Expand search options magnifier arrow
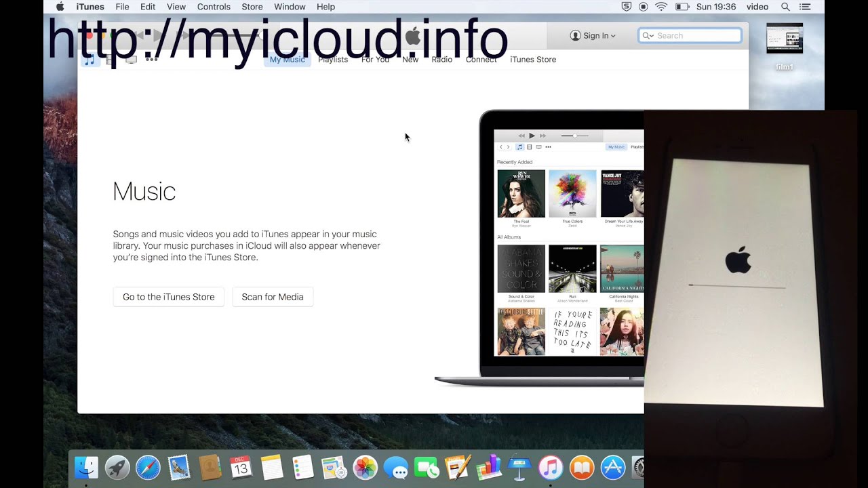The image size is (868, 488). coord(648,36)
